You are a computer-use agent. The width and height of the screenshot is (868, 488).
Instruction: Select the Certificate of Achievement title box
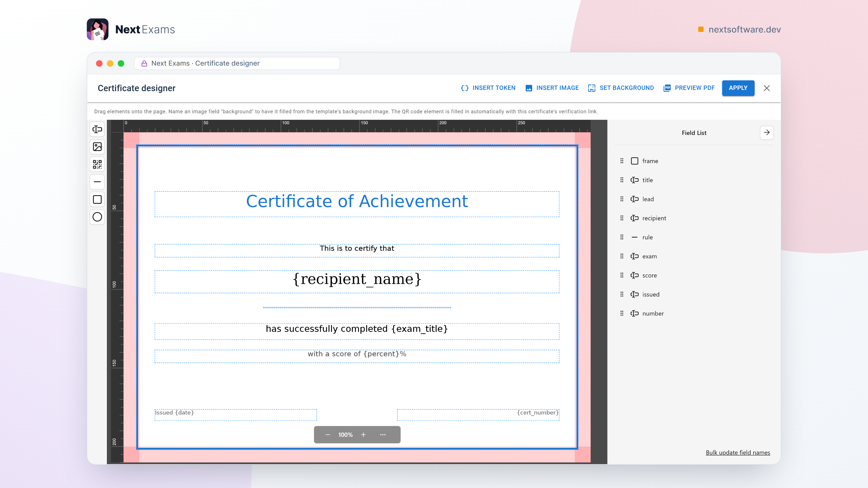pos(357,204)
